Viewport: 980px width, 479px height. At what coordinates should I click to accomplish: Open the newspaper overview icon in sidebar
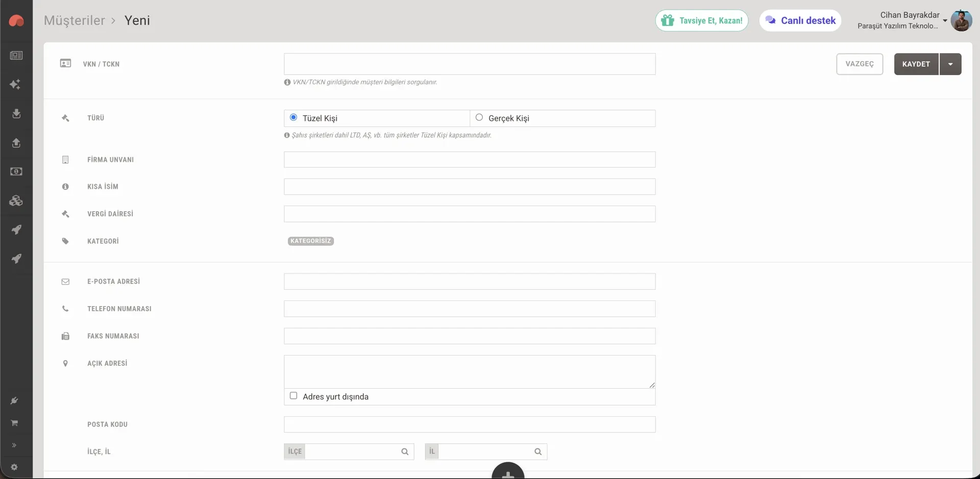pyautogui.click(x=16, y=55)
